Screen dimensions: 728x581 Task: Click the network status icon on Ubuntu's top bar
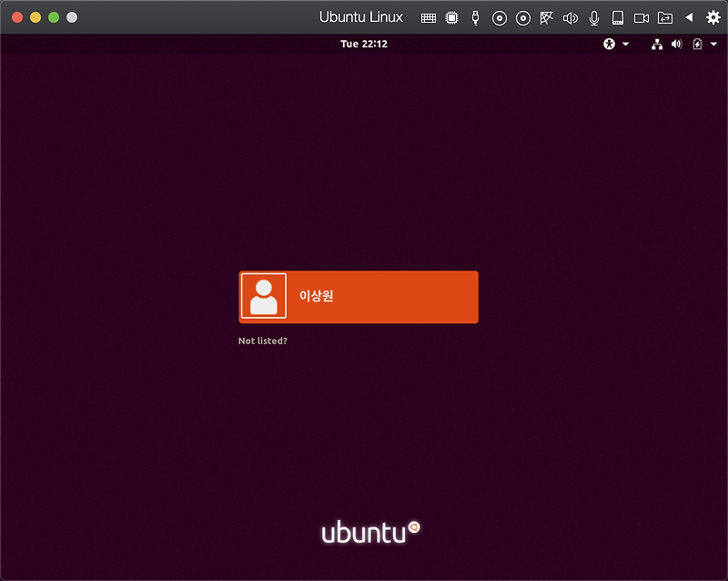point(657,43)
